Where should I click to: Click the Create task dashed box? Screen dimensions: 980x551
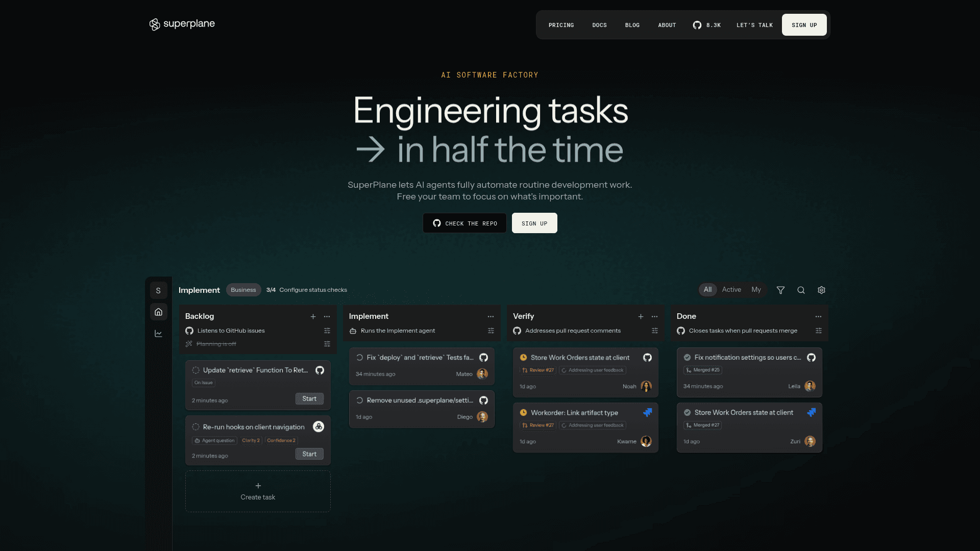(x=258, y=491)
